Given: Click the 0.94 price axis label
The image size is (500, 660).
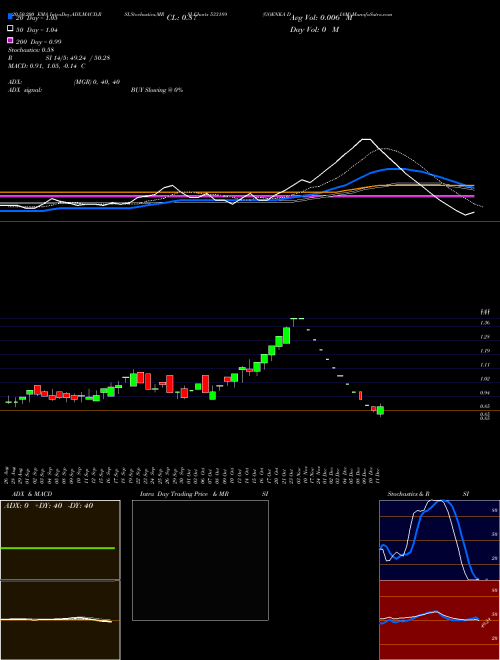Looking at the screenshot, I should (485, 393).
